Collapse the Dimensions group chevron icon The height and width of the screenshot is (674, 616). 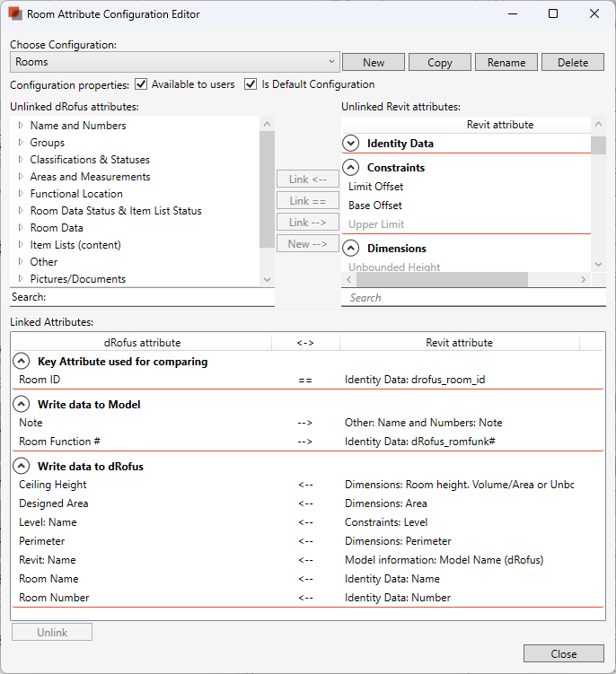pos(351,249)
